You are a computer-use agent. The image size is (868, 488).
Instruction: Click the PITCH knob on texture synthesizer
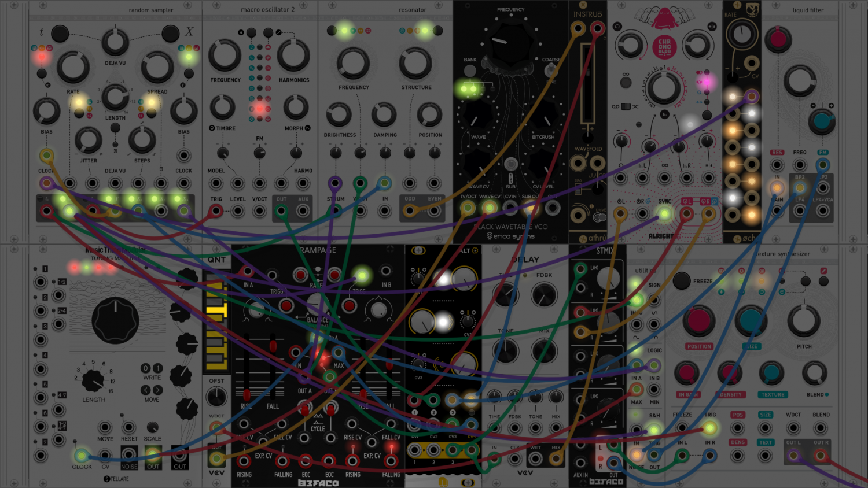point(804,321)
